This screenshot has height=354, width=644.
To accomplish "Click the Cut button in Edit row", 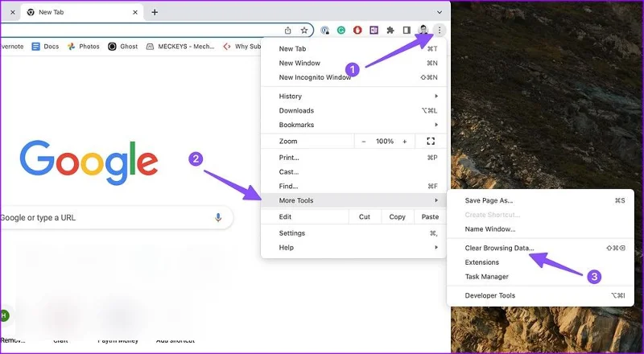I will click(365, 217).
